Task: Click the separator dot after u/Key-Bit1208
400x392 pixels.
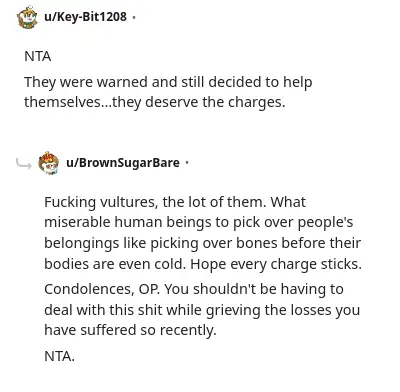Action: pos(134,17)
